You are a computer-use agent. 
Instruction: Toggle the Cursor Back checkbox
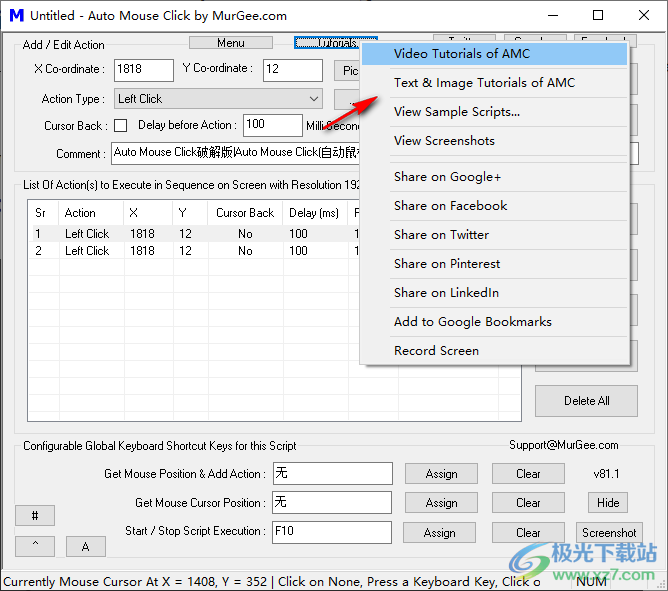point(121,126)
